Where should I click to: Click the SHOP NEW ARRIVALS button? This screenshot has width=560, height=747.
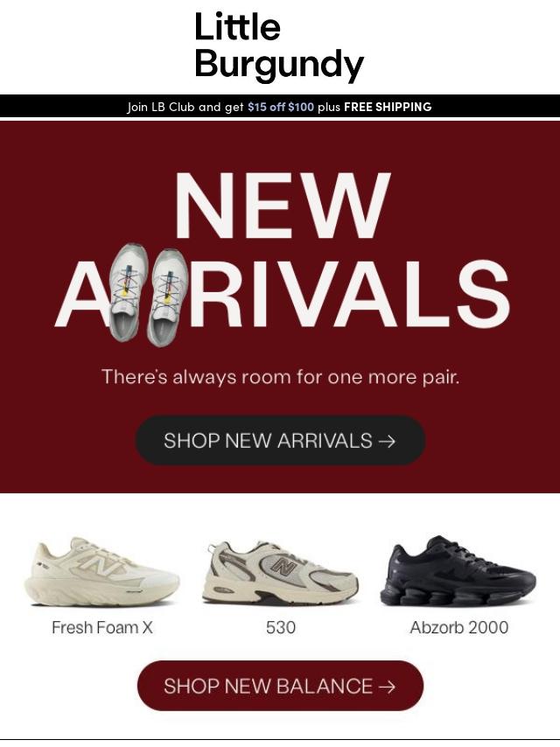click(280, 440)
